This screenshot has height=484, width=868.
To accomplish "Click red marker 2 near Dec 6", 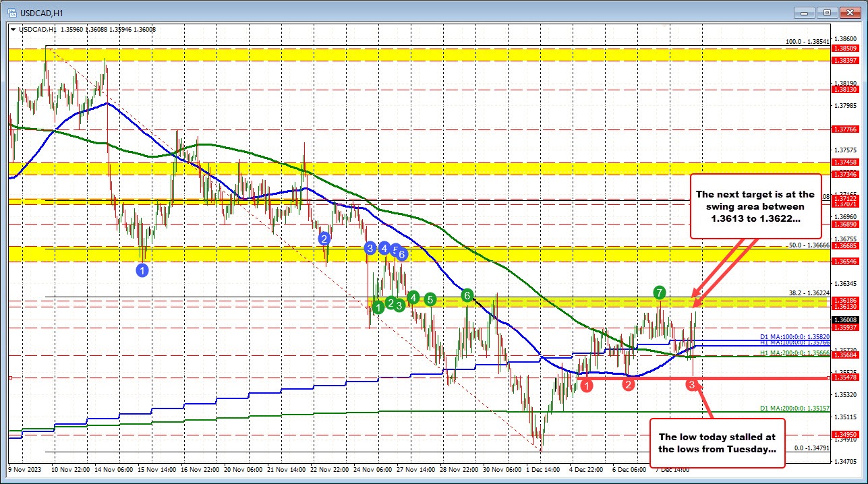I will pyautogui.click(x=629, y=384).
